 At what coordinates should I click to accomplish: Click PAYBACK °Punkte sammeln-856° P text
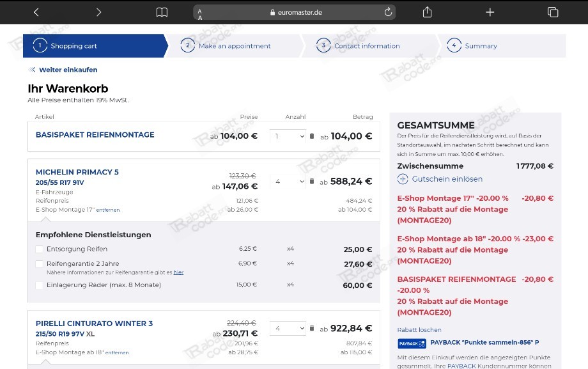(484, 342)
